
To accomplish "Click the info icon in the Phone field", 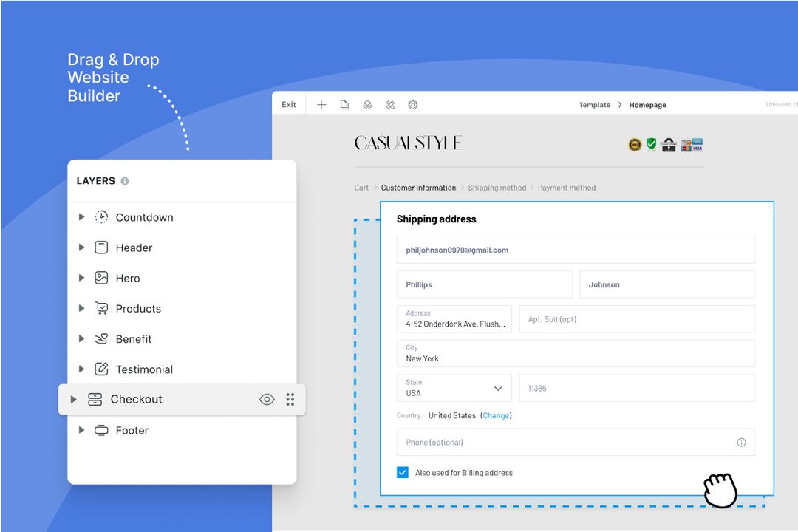I will [x=741, y=442].
